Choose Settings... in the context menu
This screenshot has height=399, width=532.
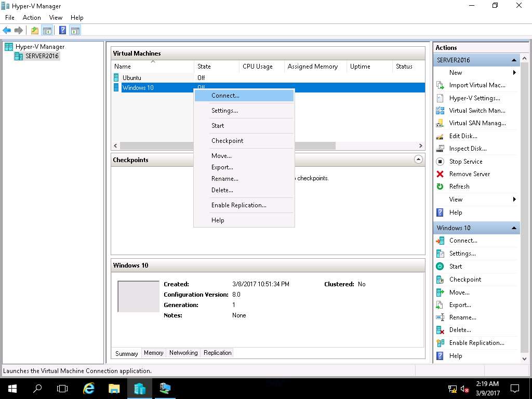(x=244, y=111)
